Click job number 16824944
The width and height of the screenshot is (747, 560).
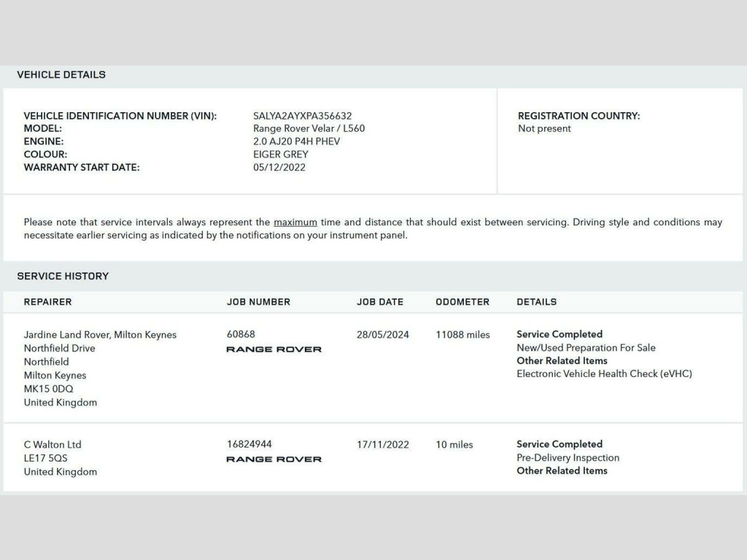point(249,444)
